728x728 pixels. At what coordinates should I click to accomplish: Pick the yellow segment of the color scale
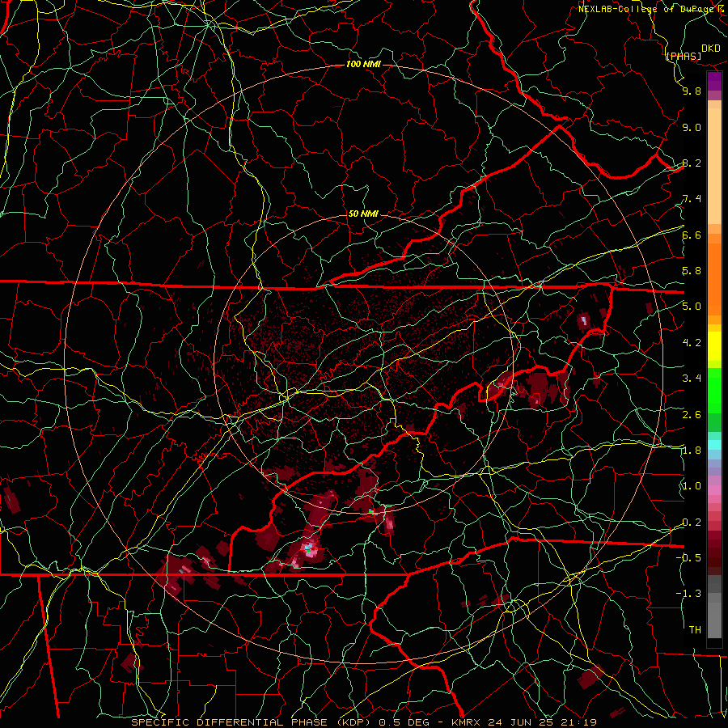(714, 346)
